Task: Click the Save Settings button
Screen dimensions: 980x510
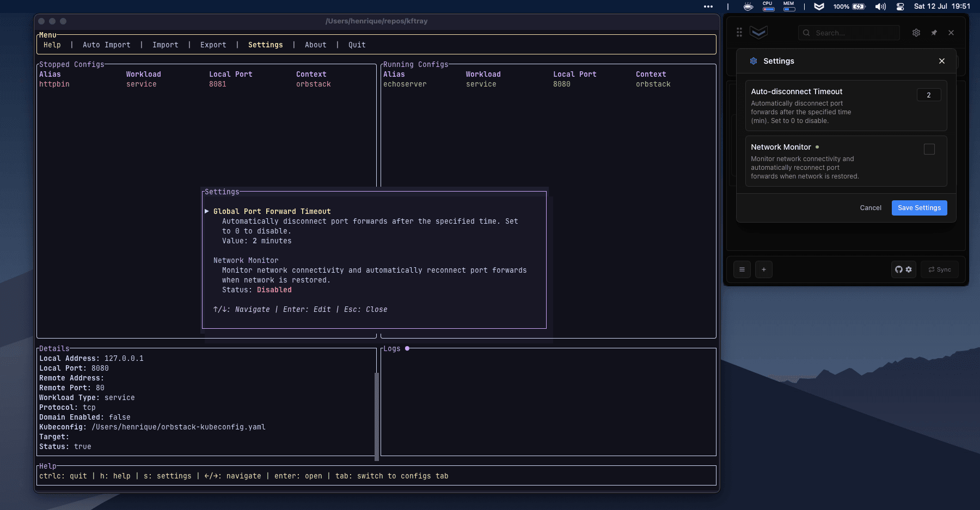Action: click(x=918, y=207)
